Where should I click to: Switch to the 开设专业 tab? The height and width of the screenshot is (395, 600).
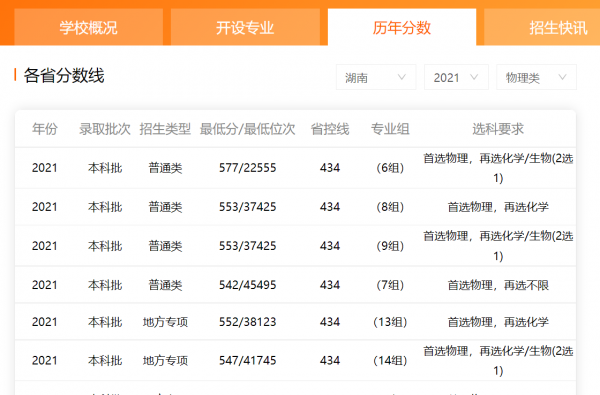coord(245,27)
